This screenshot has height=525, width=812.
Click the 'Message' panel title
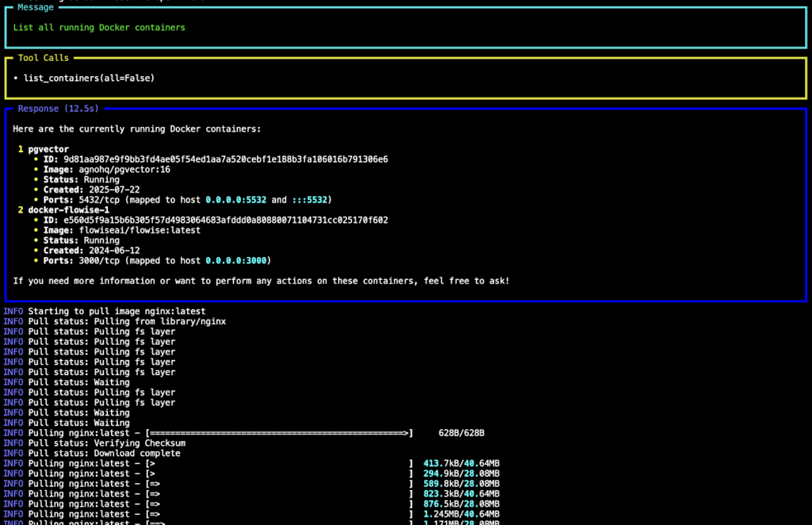pyautogui.click(x=35, y=7)
